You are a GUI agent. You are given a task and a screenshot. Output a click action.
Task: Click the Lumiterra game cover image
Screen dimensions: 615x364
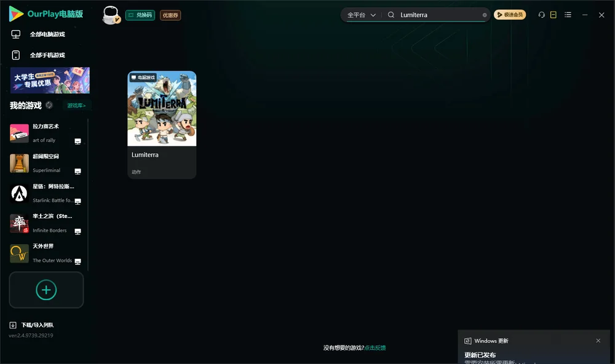coord(162,109)
